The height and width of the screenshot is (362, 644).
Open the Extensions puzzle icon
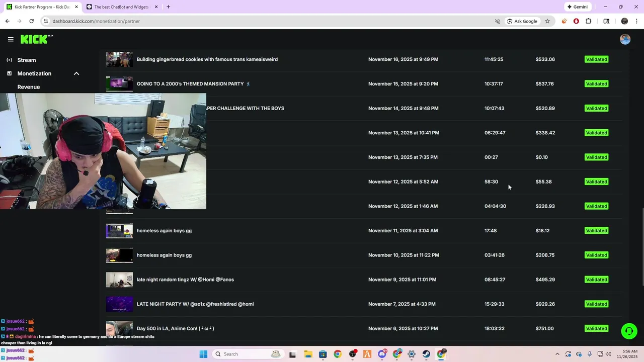click(589, 21)
